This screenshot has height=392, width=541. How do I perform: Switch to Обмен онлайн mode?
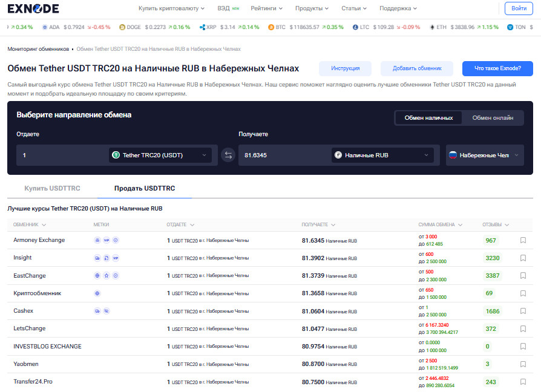493,118
